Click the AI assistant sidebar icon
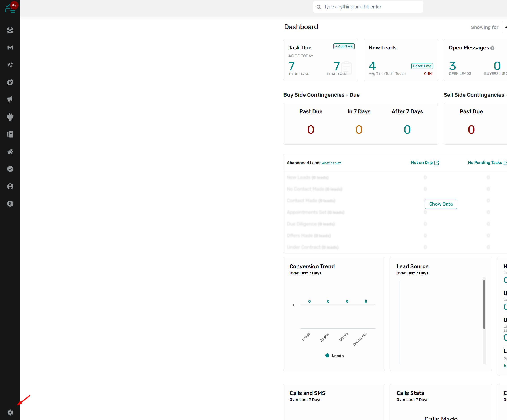 pos(10,65)
